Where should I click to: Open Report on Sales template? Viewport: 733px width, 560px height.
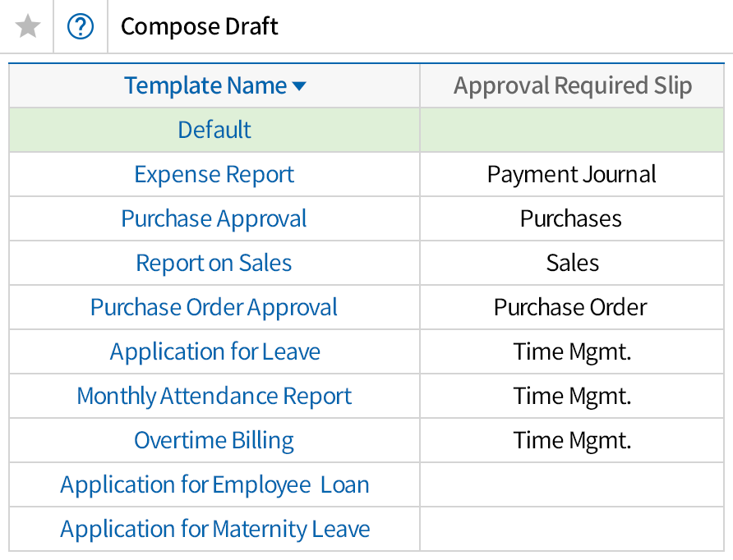point(214,263)
